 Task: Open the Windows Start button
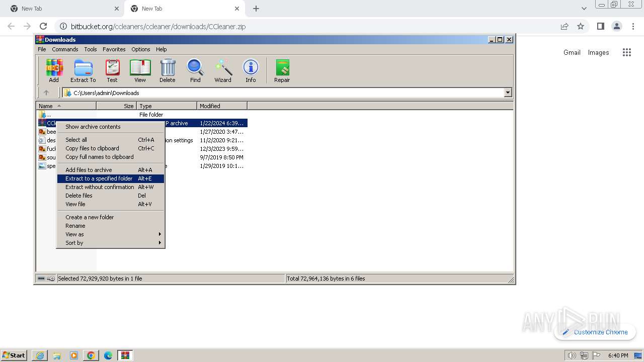point(14,355)
